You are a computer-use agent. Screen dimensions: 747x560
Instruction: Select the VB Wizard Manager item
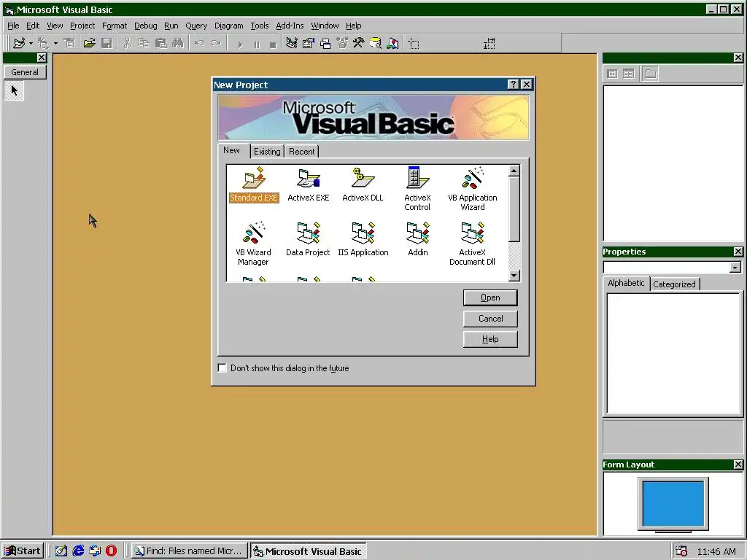click(253, 244)
